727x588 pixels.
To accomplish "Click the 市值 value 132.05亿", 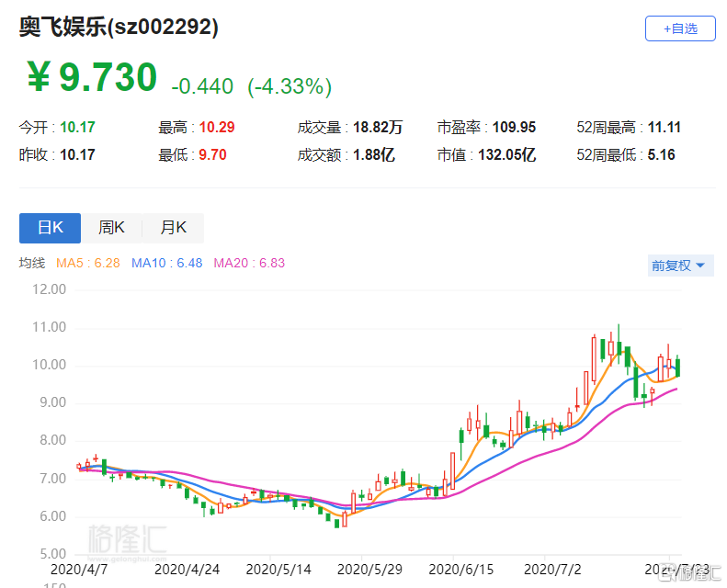I will click(x=507, y=154).
